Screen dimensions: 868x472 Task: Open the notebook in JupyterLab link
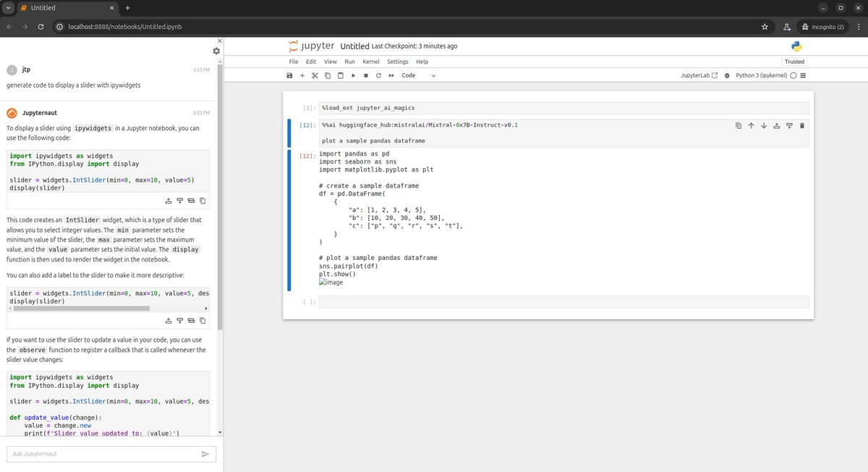[x=699, y=75]
